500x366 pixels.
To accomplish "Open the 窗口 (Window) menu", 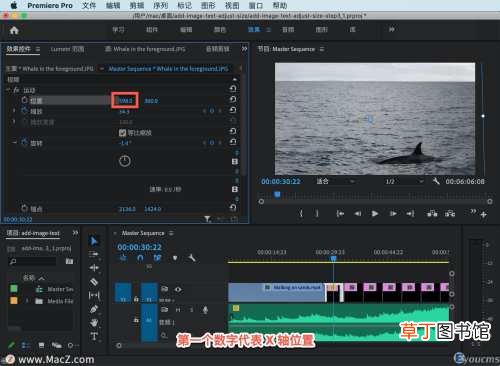I will (256, 5).
